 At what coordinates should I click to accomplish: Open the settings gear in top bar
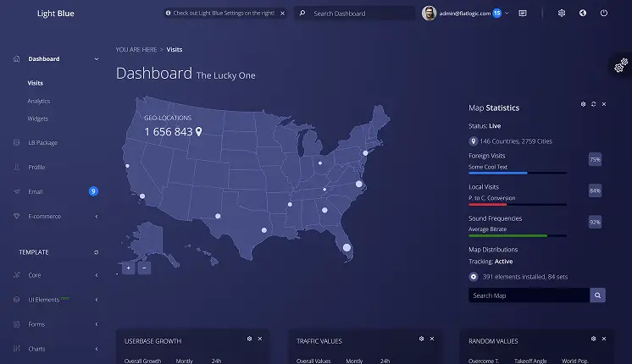(562, 13)
